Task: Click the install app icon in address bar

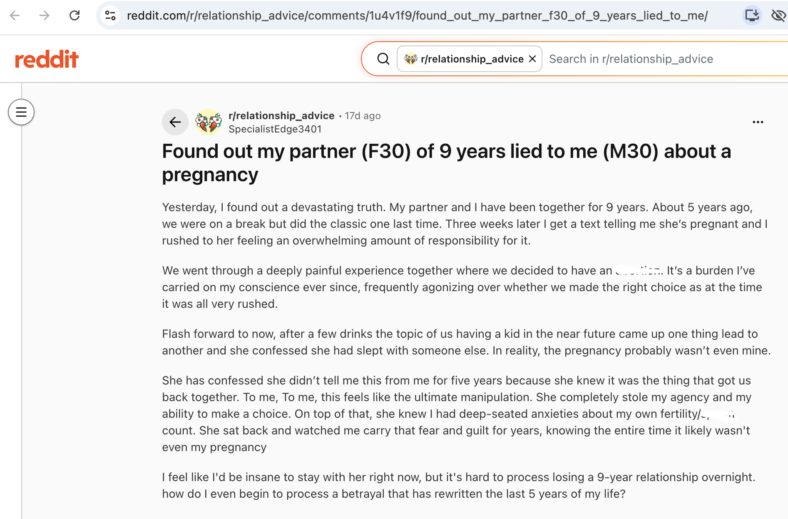Action: click(x=752, y=16)
